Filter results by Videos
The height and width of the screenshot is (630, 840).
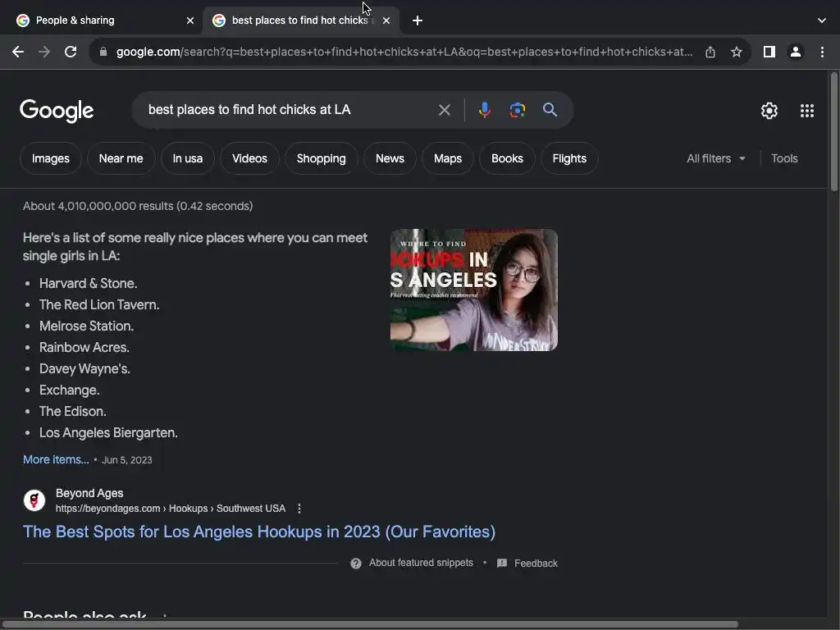[249, 158]
